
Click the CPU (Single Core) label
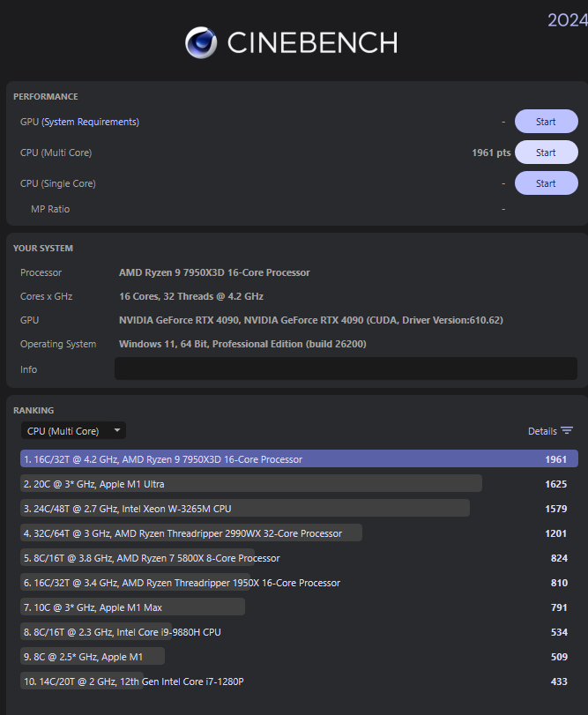tap(58, 183)
